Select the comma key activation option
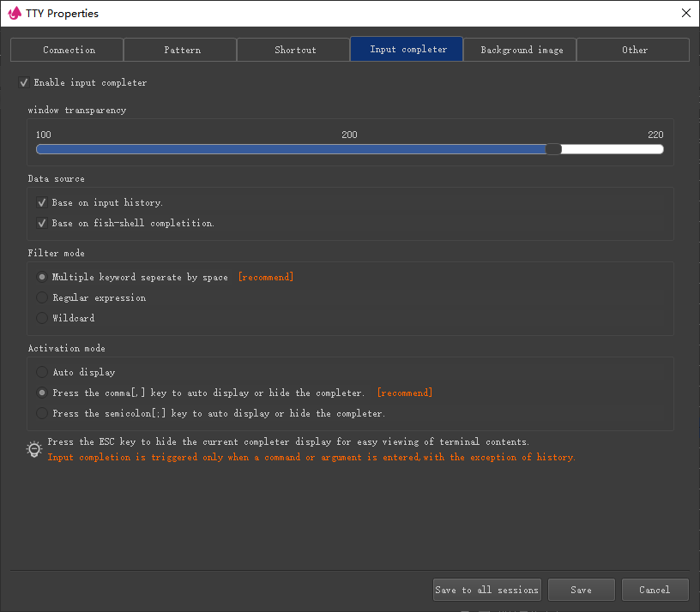Screen dimensions: 700x612 (x=42, y=393)
